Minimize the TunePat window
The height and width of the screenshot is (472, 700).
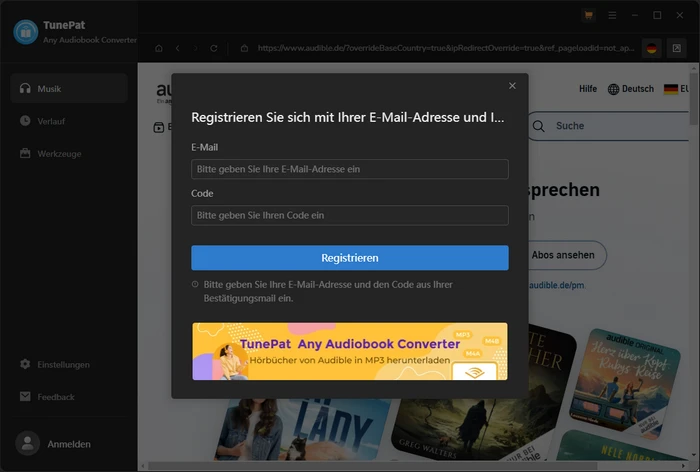(x=634, y=15)
